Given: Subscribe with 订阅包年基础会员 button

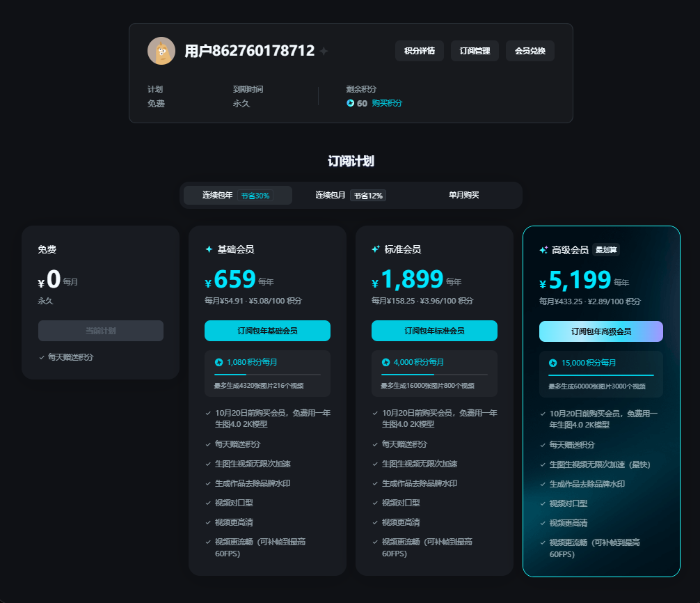Looking at the screenshot, I should pyautogui.click(x=267, y=331).
